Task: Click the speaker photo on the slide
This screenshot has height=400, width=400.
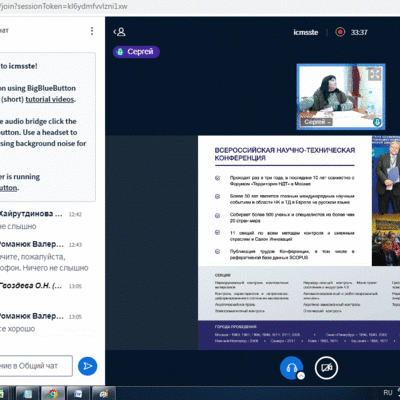Action: point(386,175)
